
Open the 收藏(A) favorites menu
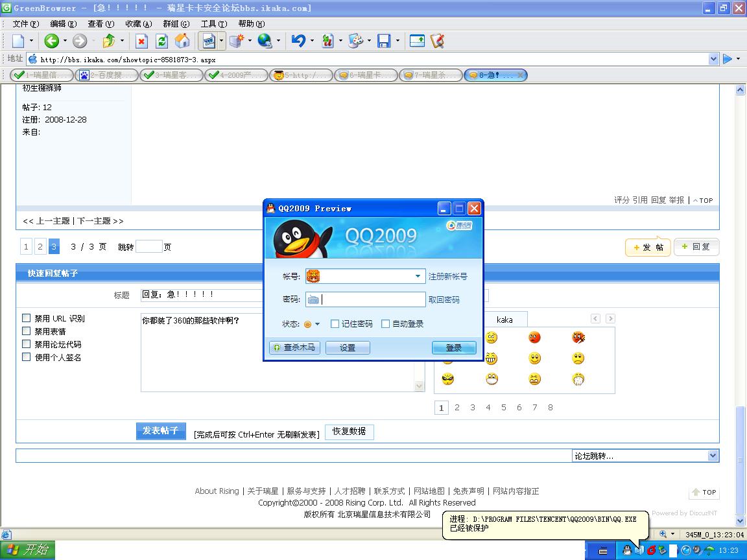[139, 24]
